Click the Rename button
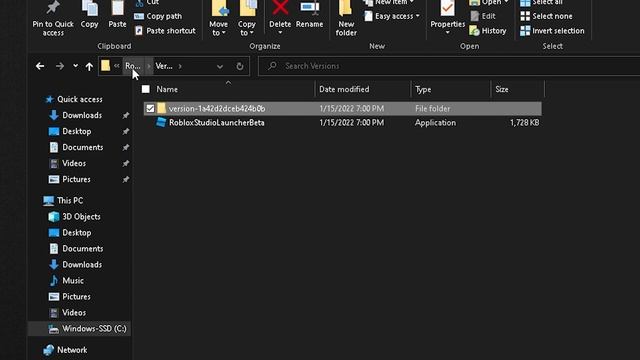Image resolution: width=640 pixels, height=360 pixels. point(309,15)
